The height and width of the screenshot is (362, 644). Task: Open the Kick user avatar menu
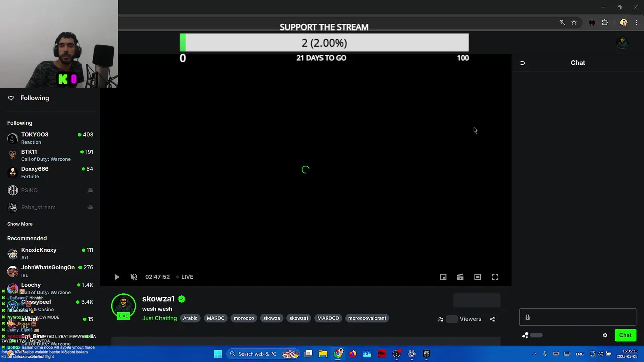coord(622,43)
